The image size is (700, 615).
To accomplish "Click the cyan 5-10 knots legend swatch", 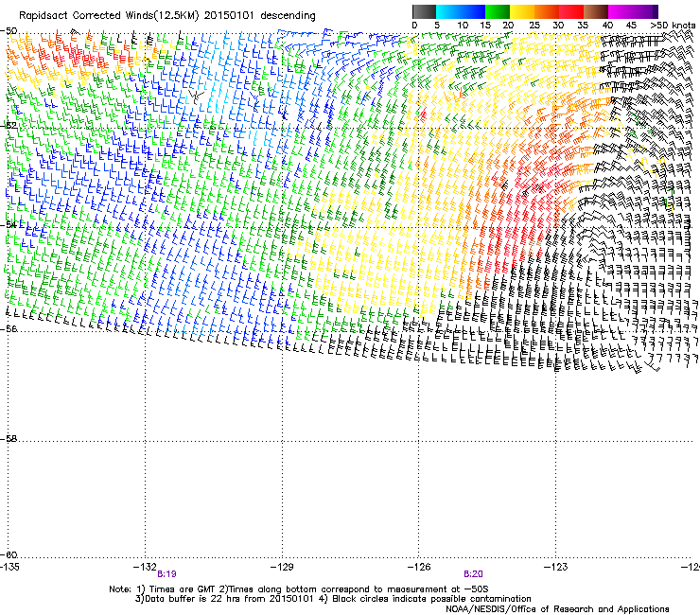I will click(x=448, y=11).
